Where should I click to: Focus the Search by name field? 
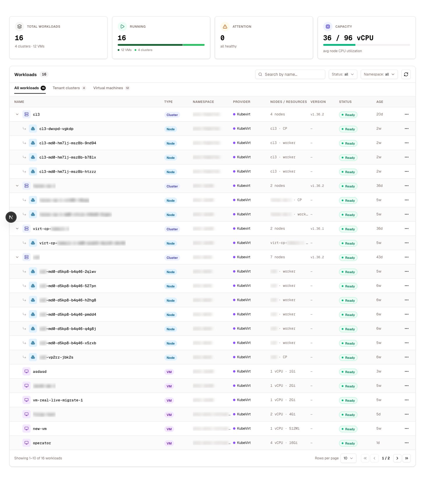290,74
